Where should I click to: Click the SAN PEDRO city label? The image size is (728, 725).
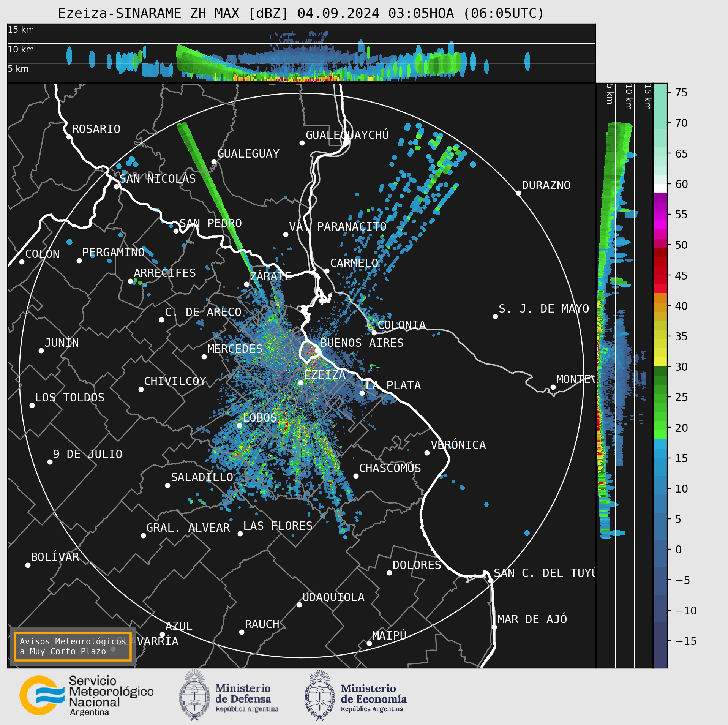pos(210,223)
